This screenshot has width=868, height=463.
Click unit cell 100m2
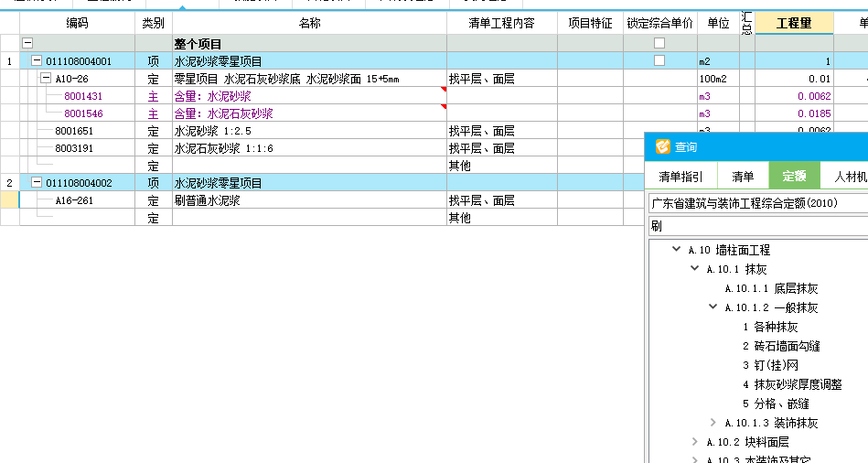pyautogui.click(x=719, y=79)
